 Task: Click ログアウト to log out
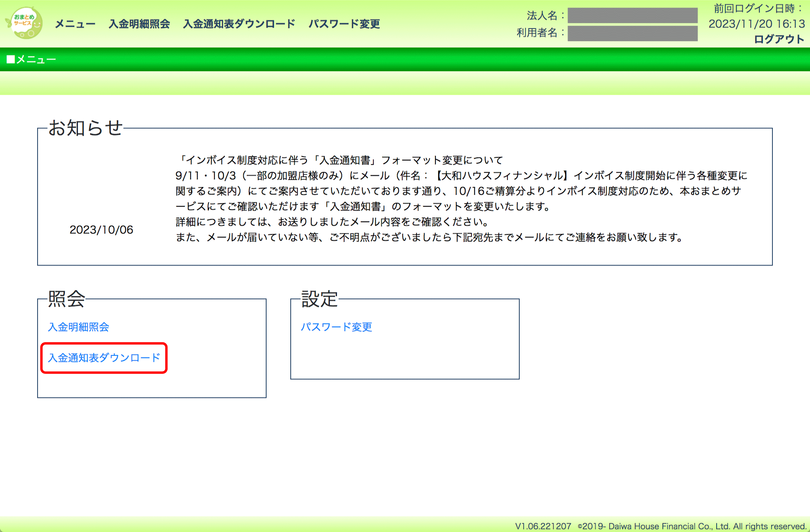[780, 39]
